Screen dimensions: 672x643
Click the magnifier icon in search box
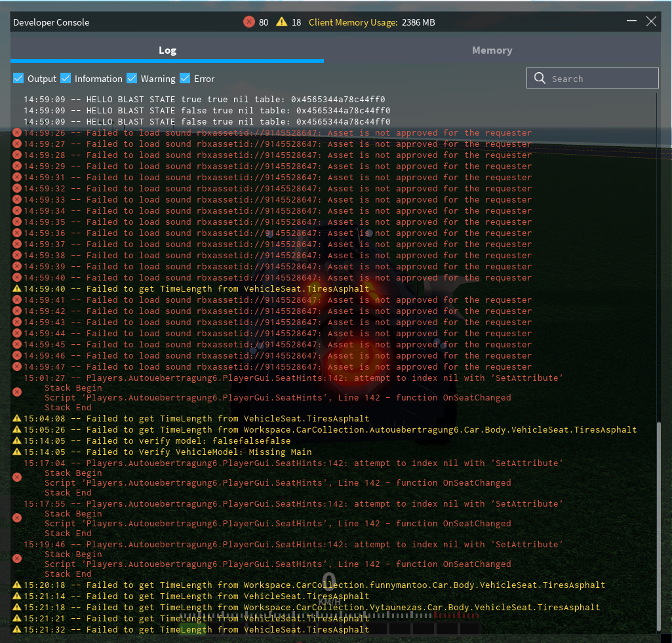click(x=540, y=79)
